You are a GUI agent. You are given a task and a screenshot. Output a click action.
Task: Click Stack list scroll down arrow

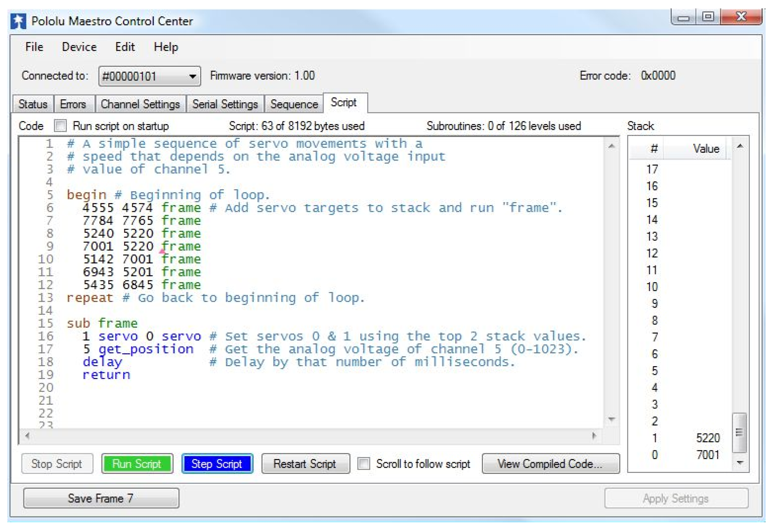740,462
